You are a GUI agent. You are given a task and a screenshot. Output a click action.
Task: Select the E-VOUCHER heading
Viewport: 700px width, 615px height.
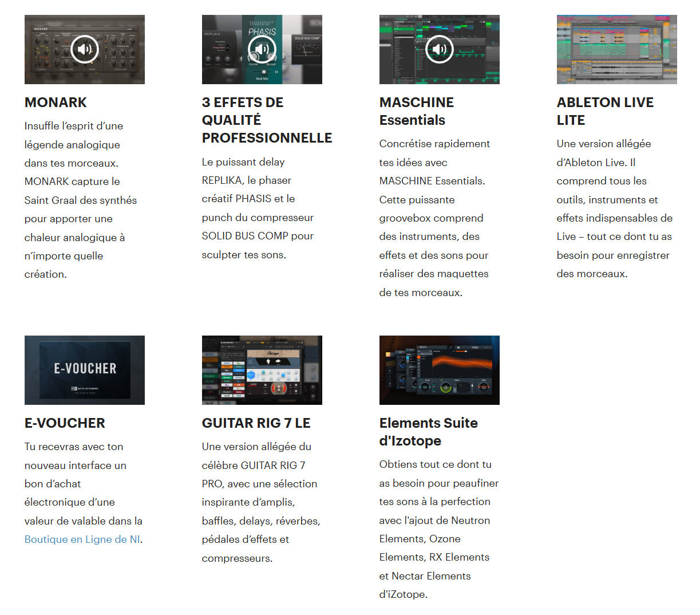(65, 423)
